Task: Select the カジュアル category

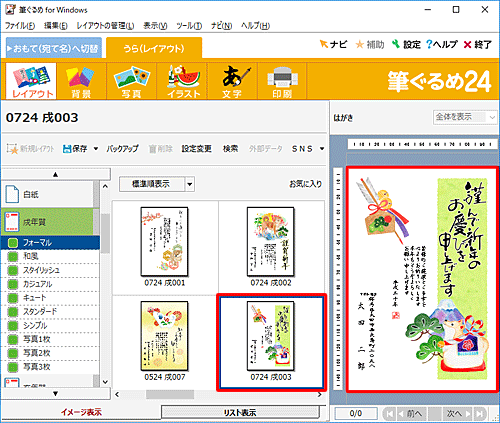Action: coord(50,284)
